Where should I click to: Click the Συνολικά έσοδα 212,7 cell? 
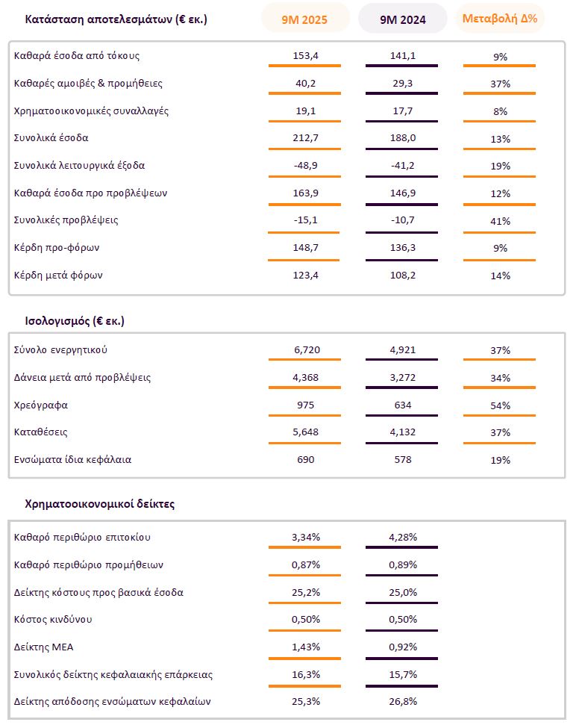pos(304,138)
